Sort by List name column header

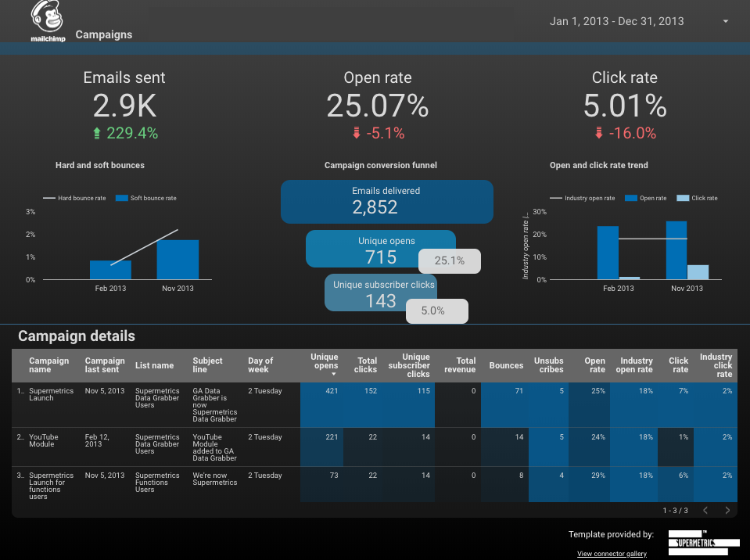154,365
